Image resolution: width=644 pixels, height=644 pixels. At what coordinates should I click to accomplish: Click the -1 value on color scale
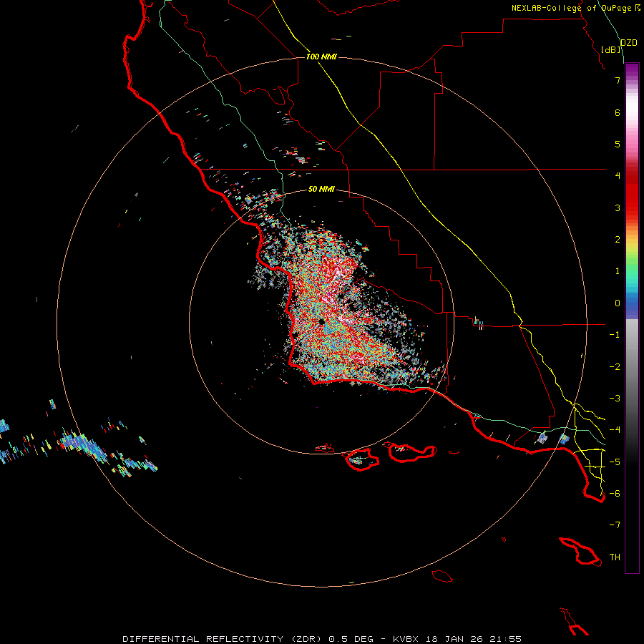tap(615, 335)
